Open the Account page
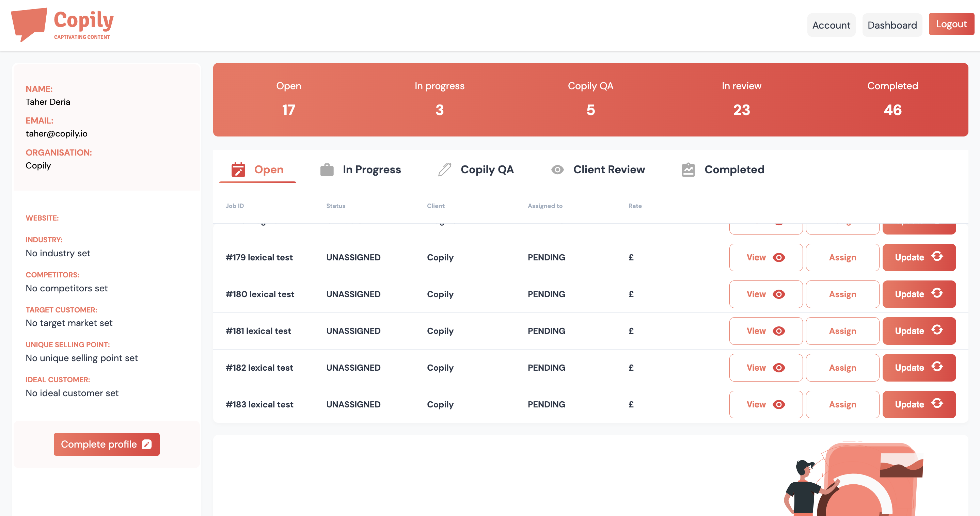Image resolution: width=980 pixels, height=516 pixels. [x=831, y=25]
